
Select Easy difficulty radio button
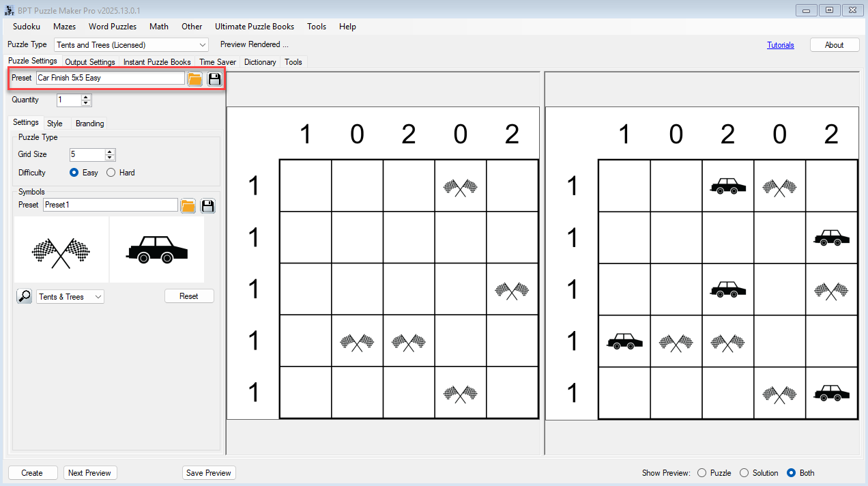pos(74,173)
